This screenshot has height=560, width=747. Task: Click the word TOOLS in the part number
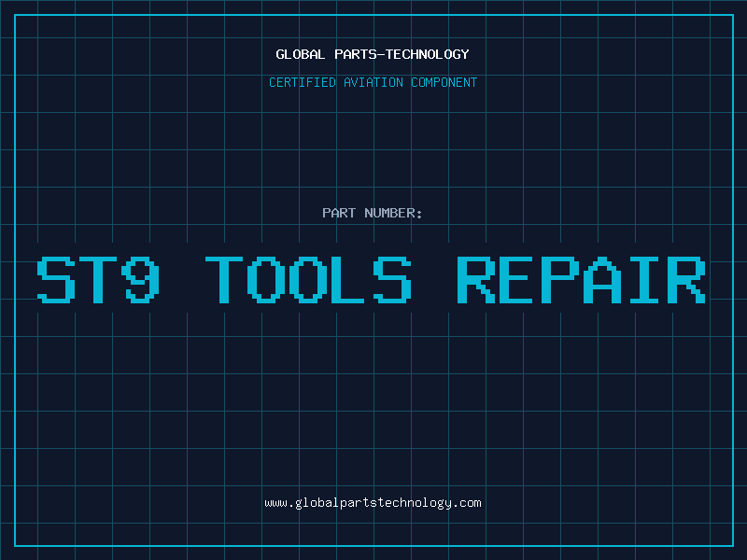click(309, 279)
